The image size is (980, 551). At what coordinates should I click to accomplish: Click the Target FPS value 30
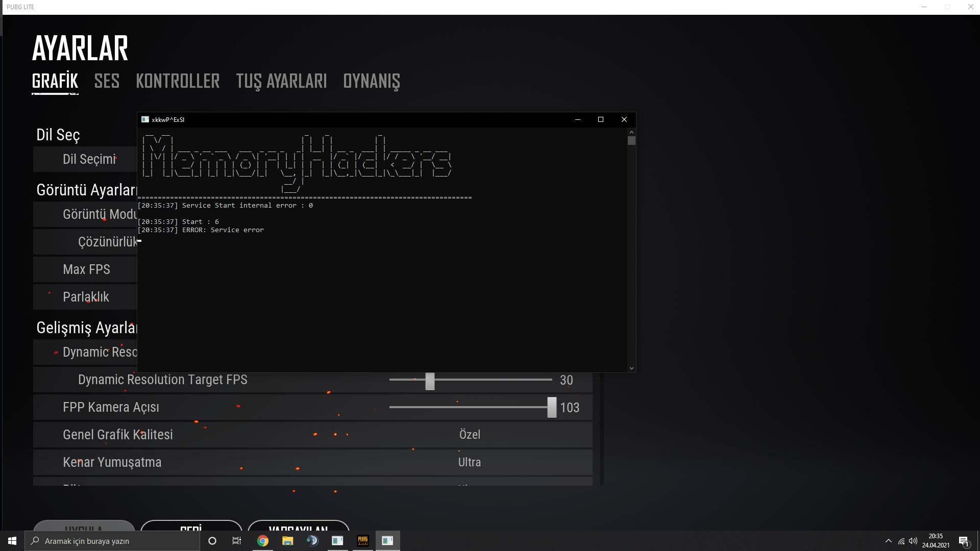click(x=567, y=380)
